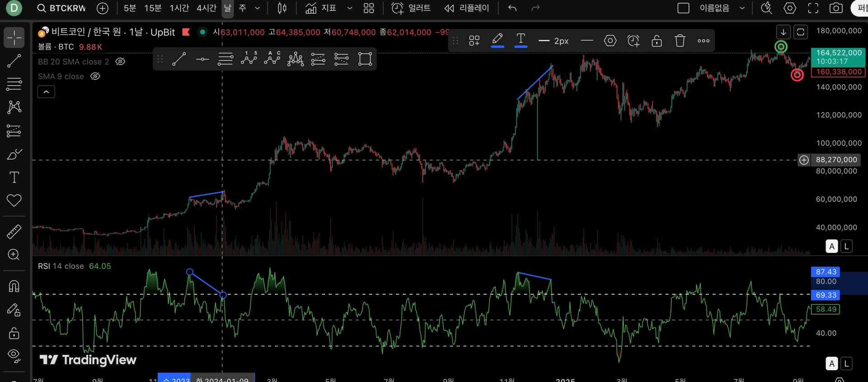Image resolution: width=868 pixels, height=382 pixels.
Task: Toggle auto scale A on price pane
Action: point(832,246)
